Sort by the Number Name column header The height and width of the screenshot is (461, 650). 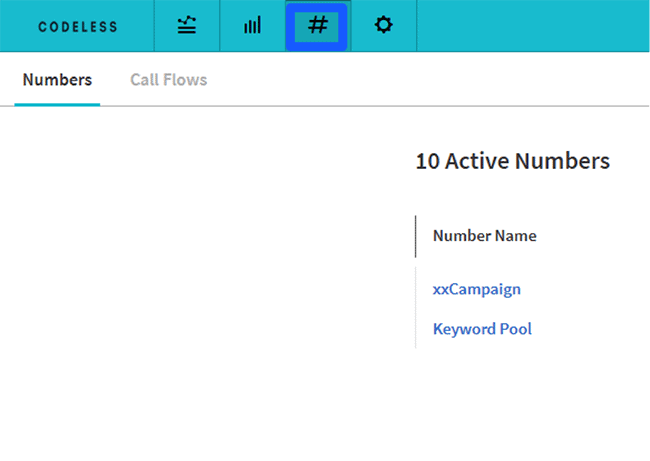(485, 236)
